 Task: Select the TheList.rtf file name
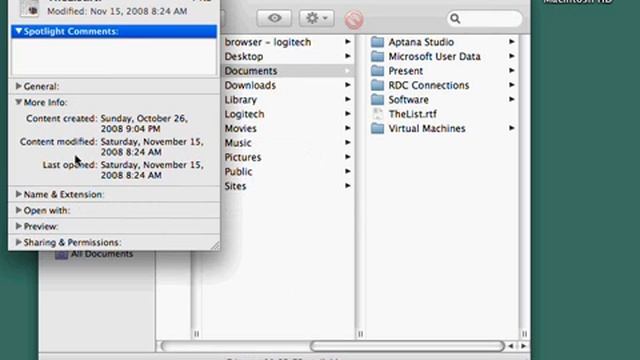coord(412,114)
